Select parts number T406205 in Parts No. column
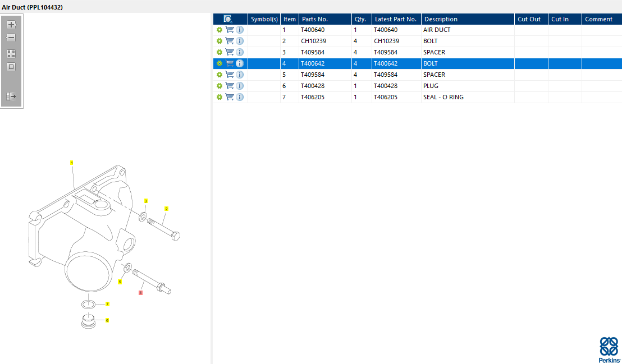Viewport: 622px width, 364px height. 325,97
